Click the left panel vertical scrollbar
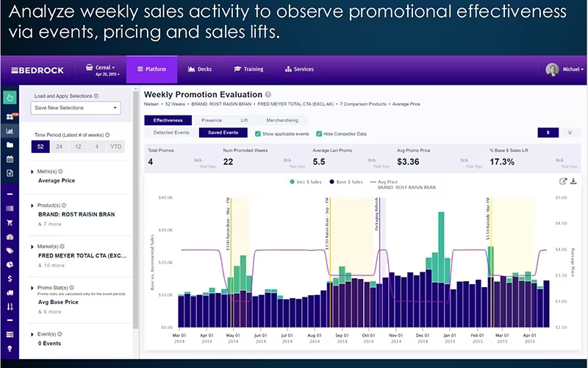This screenshot has height=368, width=588. [x=136, y=209]
